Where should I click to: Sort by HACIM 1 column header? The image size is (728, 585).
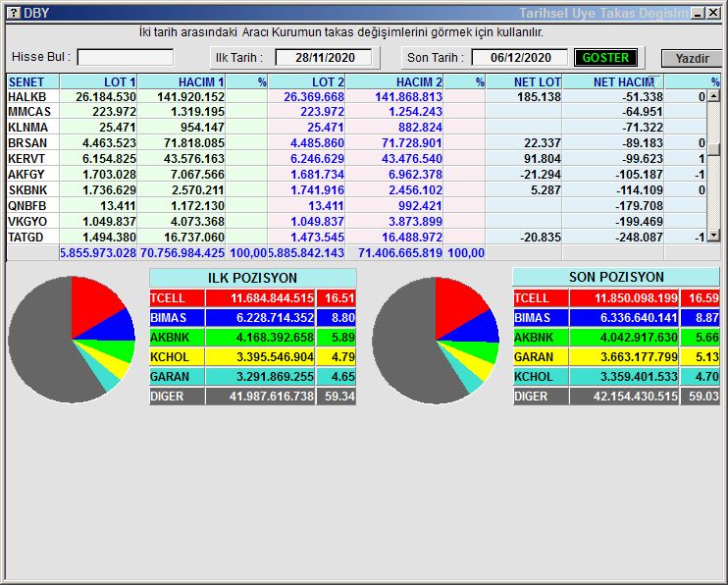182,81
